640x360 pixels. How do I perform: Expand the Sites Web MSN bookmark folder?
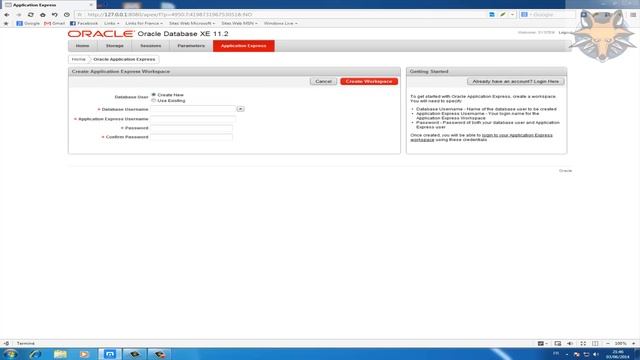[x=239, y=23]
